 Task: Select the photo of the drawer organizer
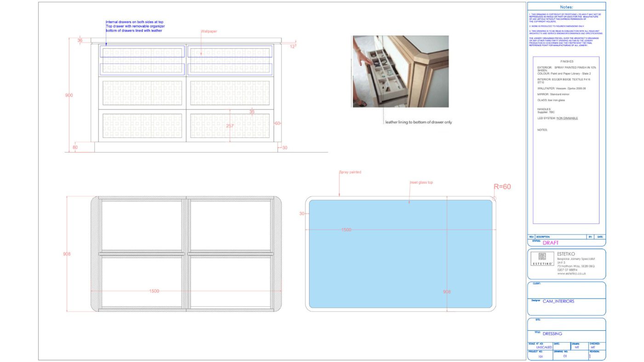pyautogui.click(x=400, y=70)
